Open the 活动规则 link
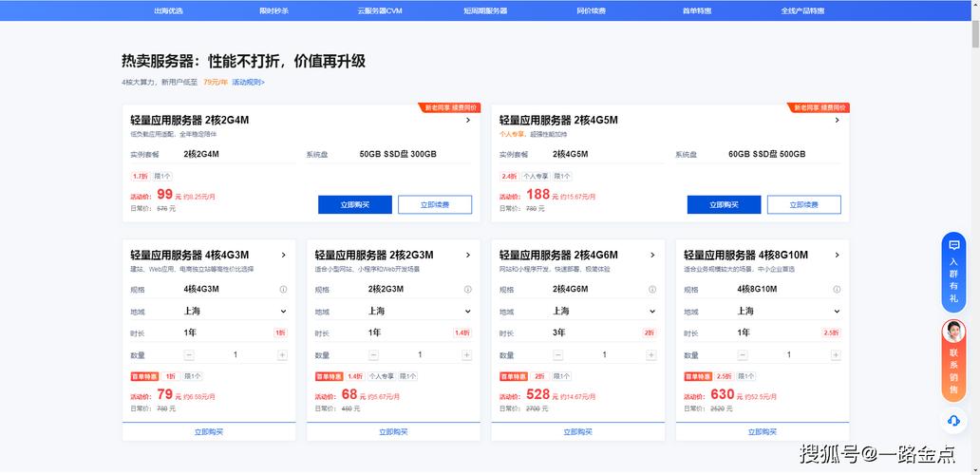 249,83
